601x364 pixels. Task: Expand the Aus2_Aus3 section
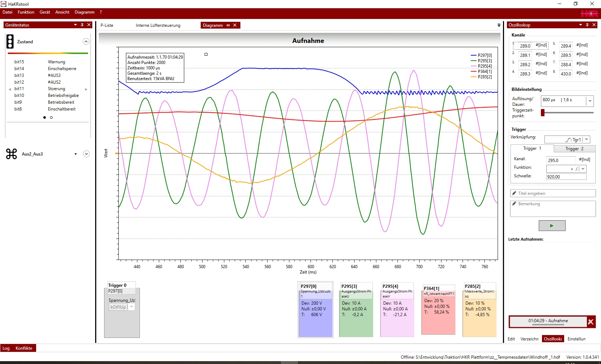pyautogui.click(x=86, y=154)
